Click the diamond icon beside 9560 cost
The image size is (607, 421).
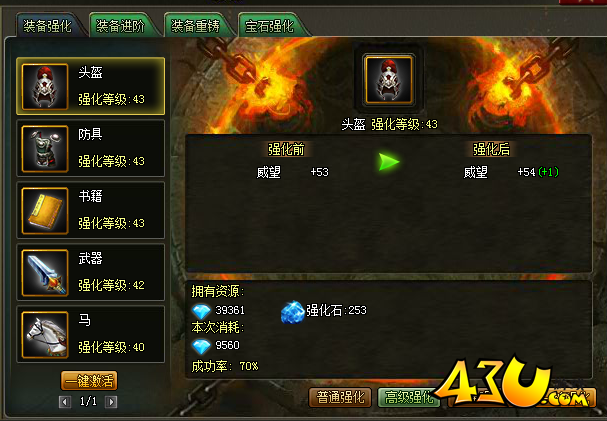click(x=201, y=346)
